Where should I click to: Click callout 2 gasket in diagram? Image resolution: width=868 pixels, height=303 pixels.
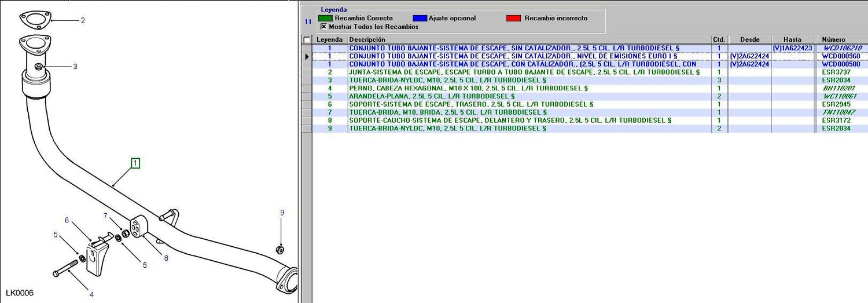(83, 21)
